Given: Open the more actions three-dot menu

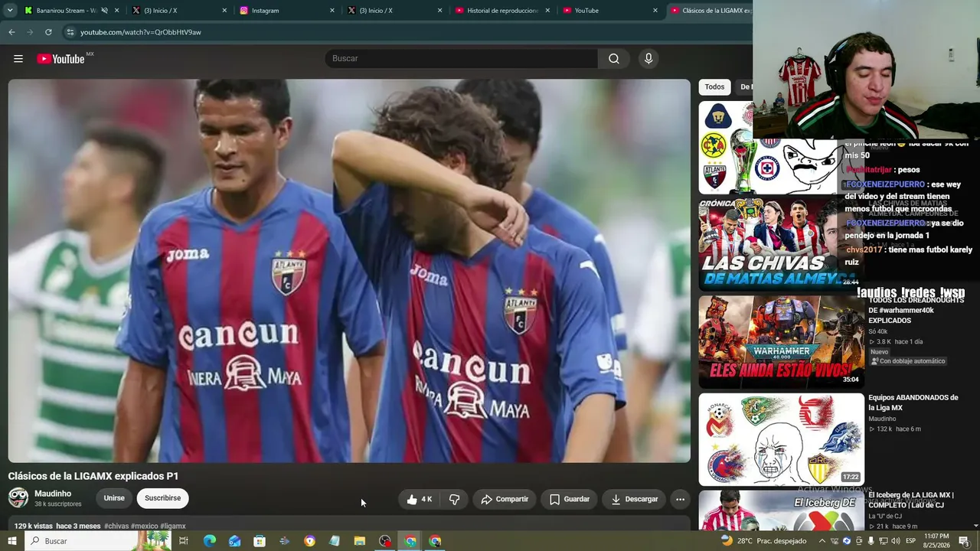Looking at the screenshot, I should (x=680, y=499).
